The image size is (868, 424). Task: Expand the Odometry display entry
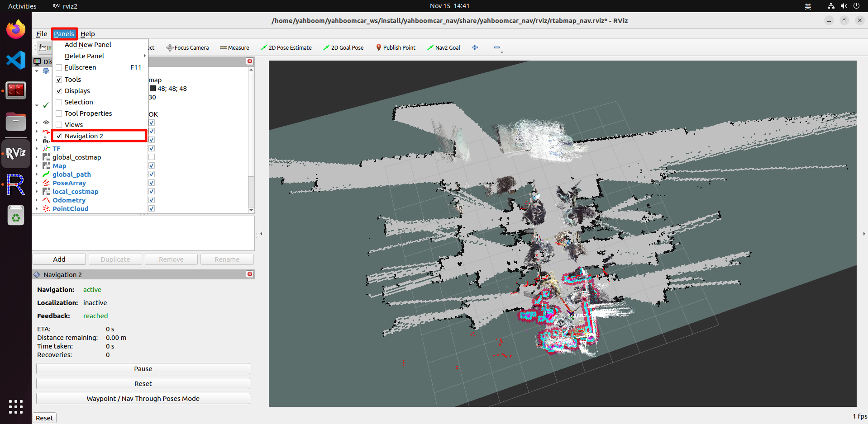click(x=37, y=200)
